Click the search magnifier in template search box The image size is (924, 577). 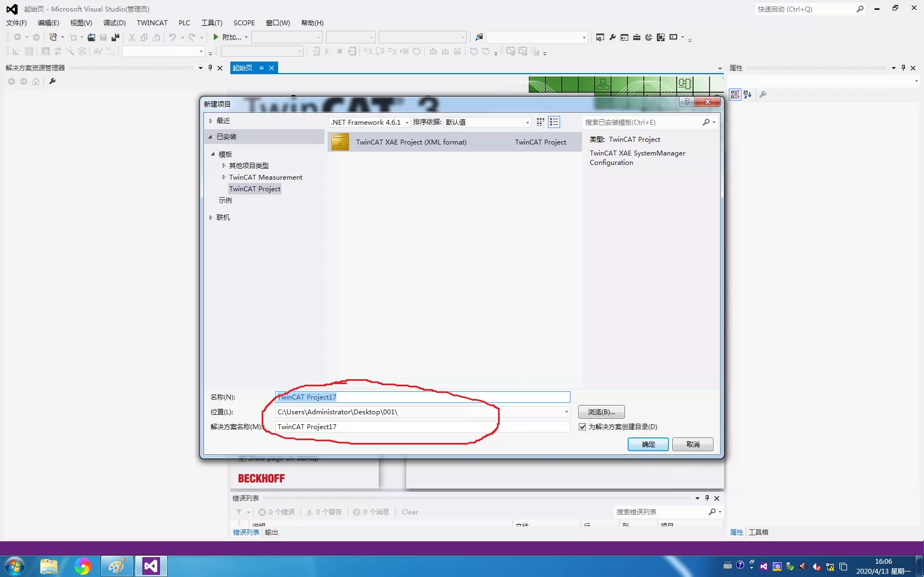tap(706, 122)
